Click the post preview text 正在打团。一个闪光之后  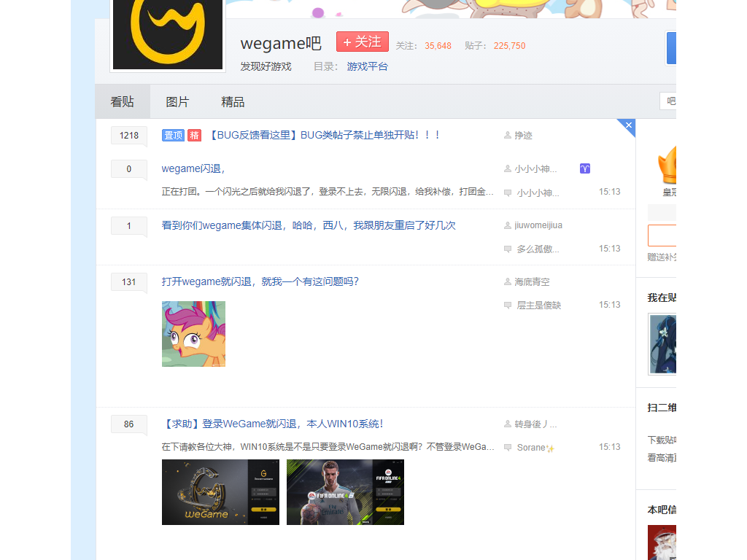(x=328, y=192)
